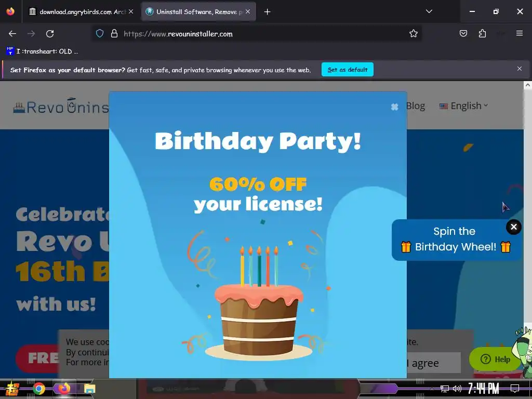Open Chrome from the taskbar
The height and width of the screenshot is (399, 532).
(x=39, y=389)
